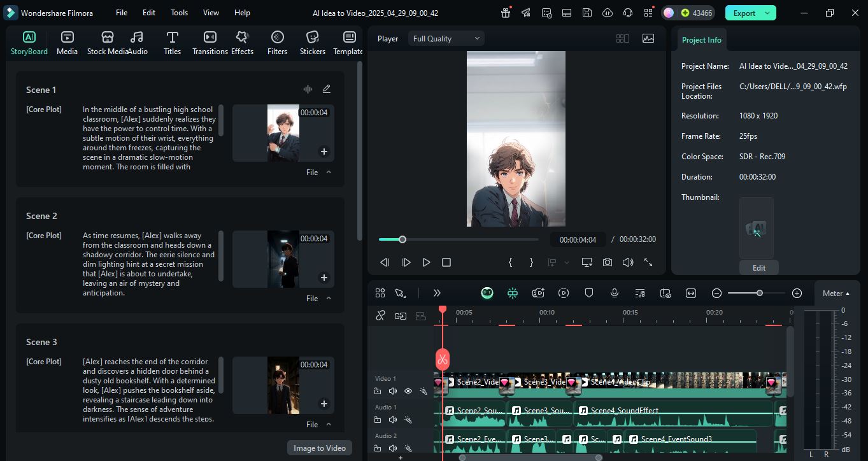The image size is (868, 461).
Task: Click the player volume speaker icon
Action: tap(628, 262)
